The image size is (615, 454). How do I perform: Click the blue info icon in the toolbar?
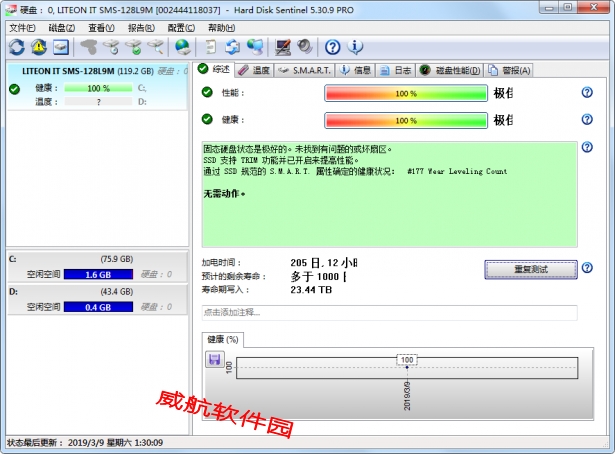point(355,47)
